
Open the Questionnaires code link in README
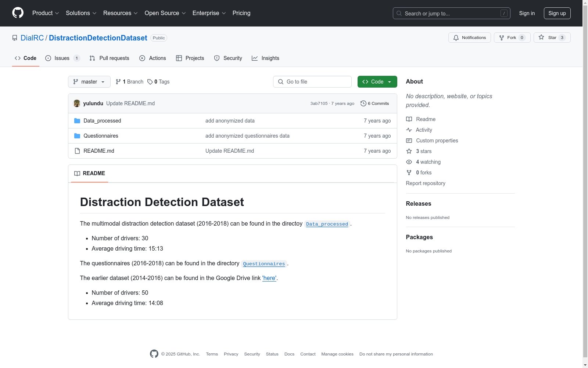[x=264, y=263]
